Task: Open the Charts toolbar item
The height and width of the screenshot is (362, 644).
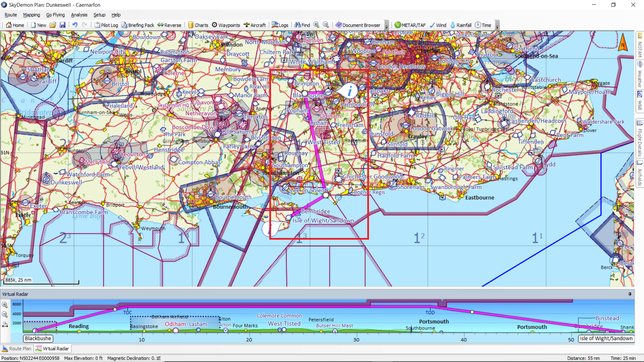Action: point(198,25)
